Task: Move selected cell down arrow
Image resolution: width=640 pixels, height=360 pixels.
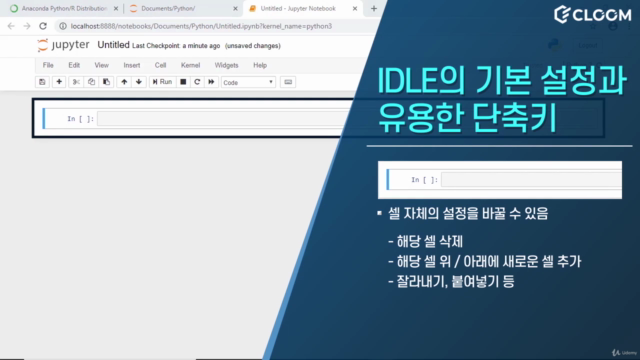Action: pyautogui.click(x=139, y=82)
